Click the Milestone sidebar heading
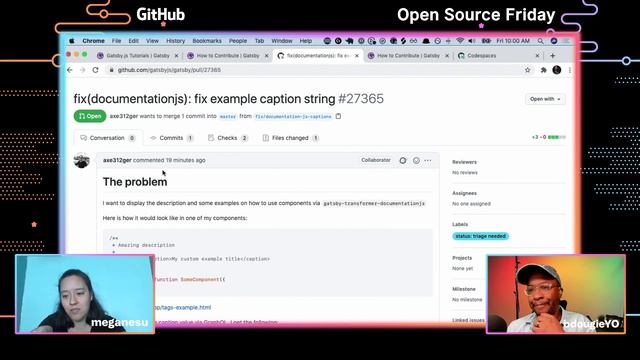This screenshot has height=360, width=640. [x=464, y=289]
